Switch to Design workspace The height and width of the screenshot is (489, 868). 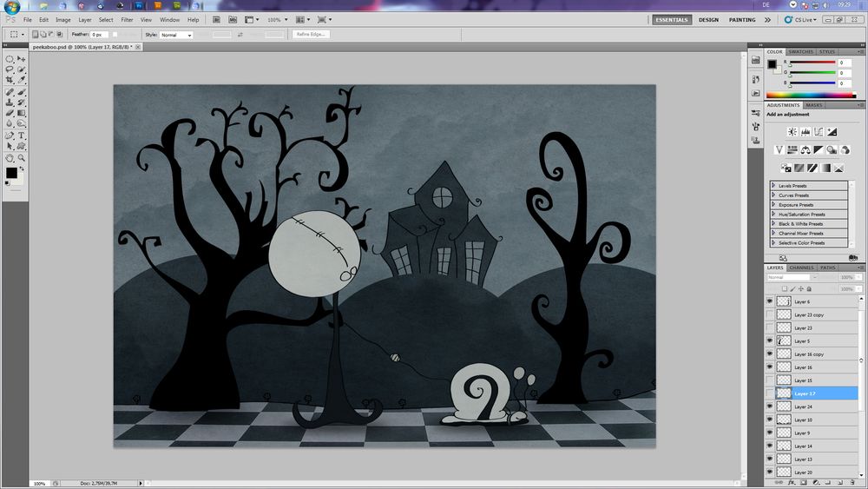point(708,20)
